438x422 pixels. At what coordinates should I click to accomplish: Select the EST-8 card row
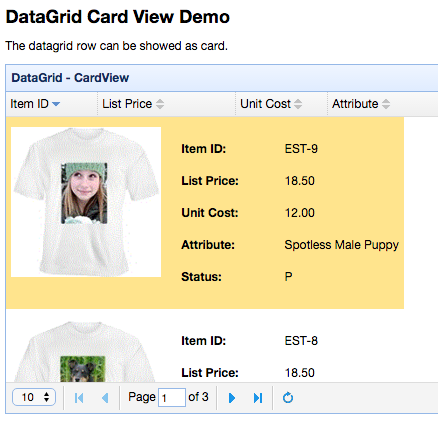point(205,346)
